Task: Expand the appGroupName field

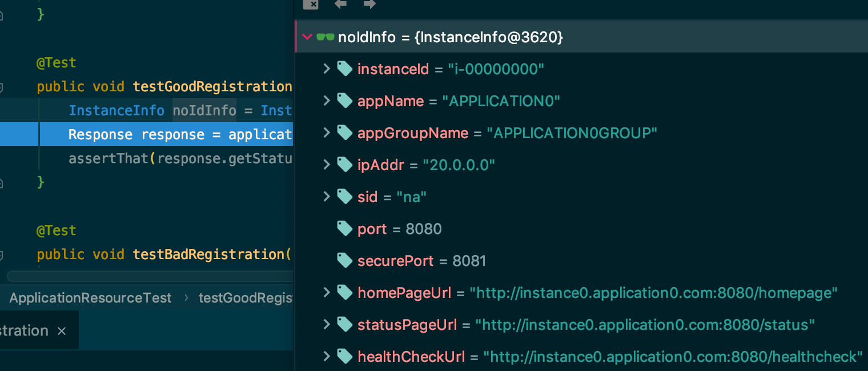Action: tap(327, 132)
